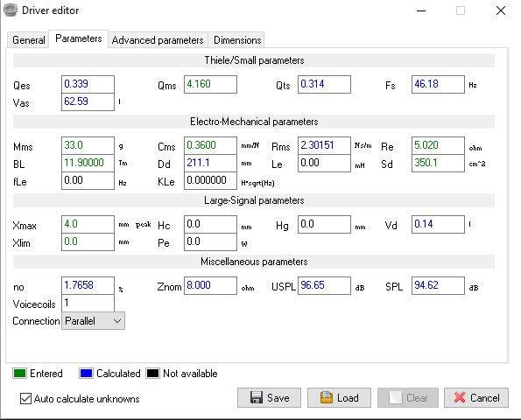Click the clipboard Load icon
This screenshot has width=521, height=420.
[327, 397]
